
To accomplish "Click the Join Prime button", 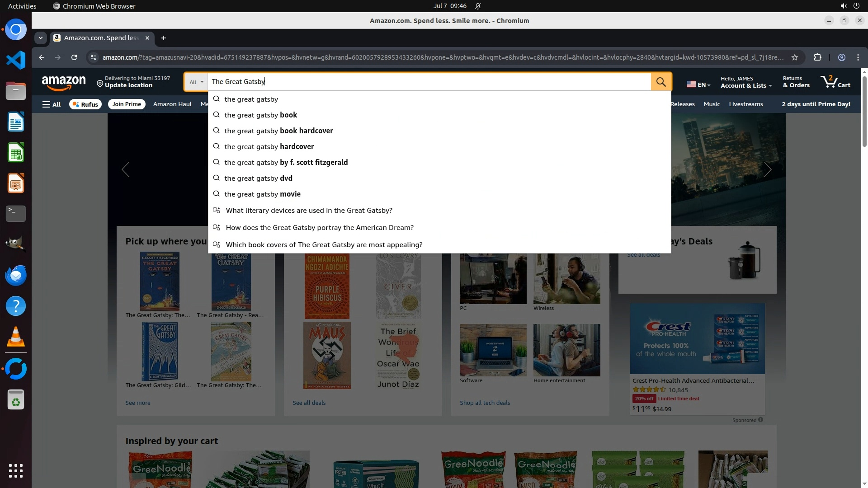I will pos(127,104).
